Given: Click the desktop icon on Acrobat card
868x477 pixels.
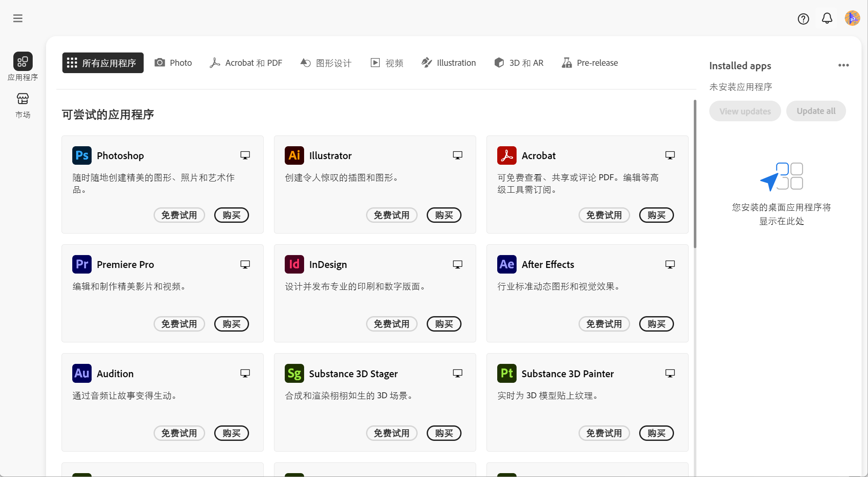Looking at the screenshot, I should (x=670, y=155).
